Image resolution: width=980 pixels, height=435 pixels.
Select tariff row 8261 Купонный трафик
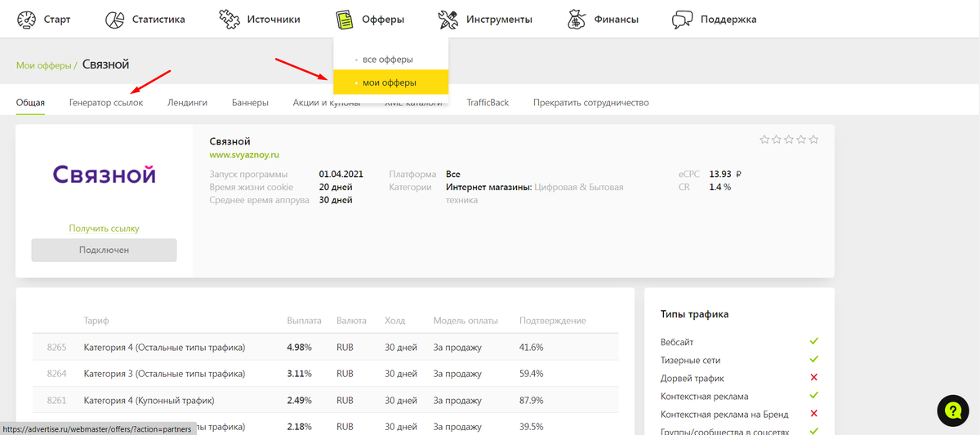pyautogui.click(x=326, y=400)
